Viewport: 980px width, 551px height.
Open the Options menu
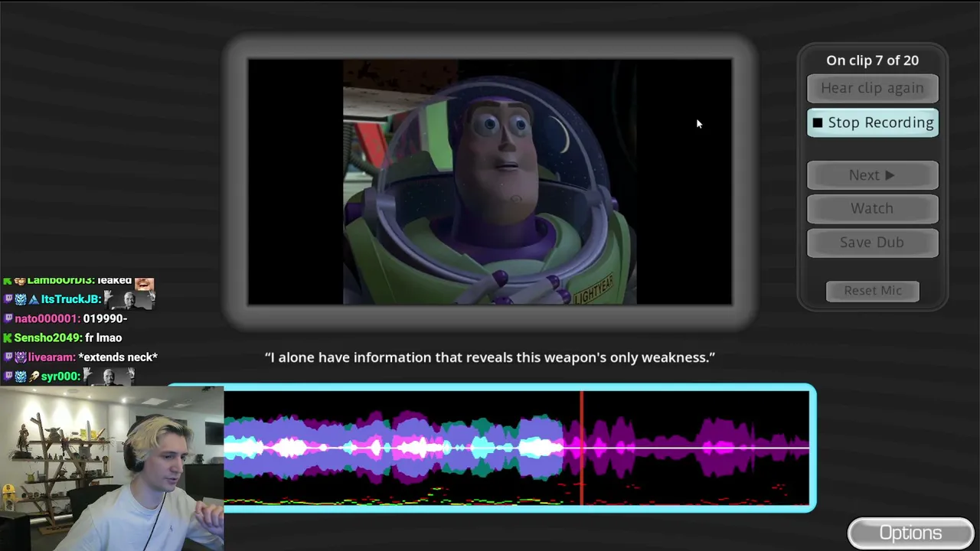pos(910,533)
